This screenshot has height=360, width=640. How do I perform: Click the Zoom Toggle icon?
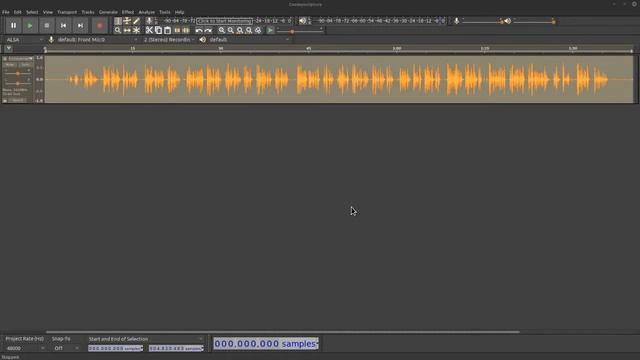258,30
